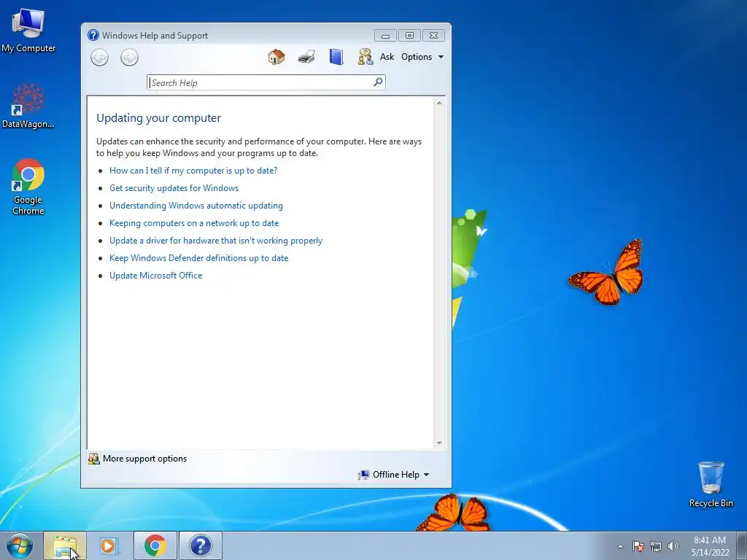Image resolution: width=747 pixels, height=560 pixels.
Task: Click into the Search Help field
Action: 266,82
